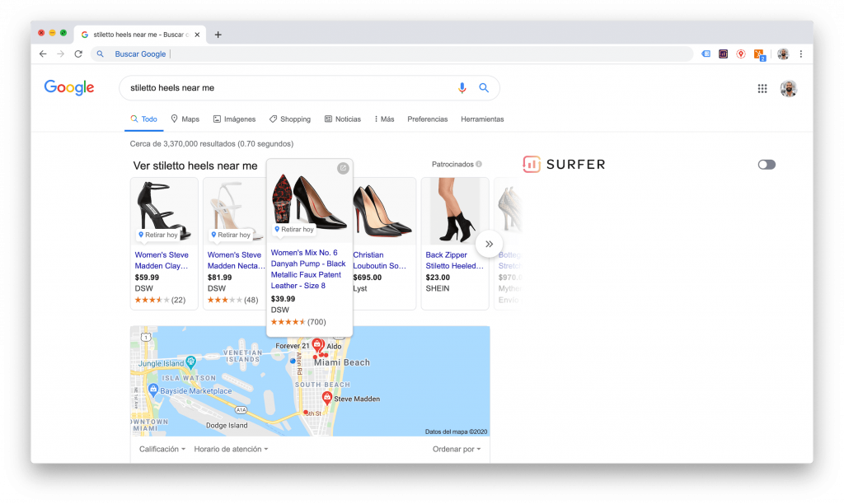
Task: Open Preferencias
Action: [428, 119]
